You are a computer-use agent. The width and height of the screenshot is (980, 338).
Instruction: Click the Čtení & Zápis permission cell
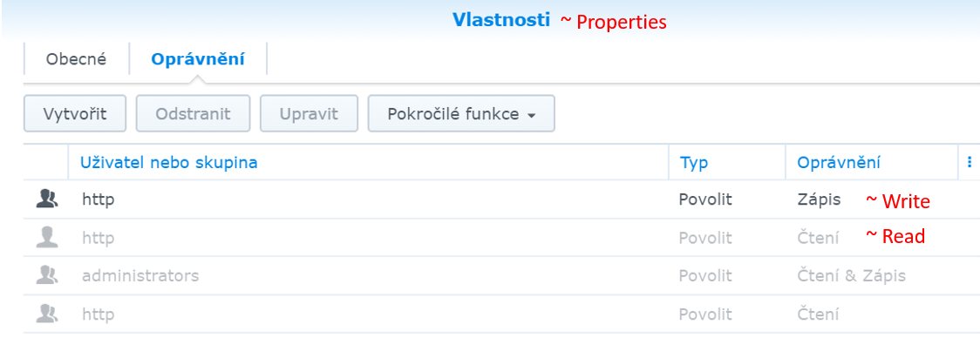coord(851,275)
